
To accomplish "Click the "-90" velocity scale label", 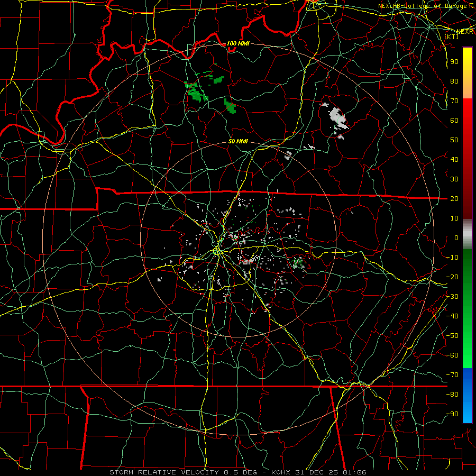I will pos(453,414).
